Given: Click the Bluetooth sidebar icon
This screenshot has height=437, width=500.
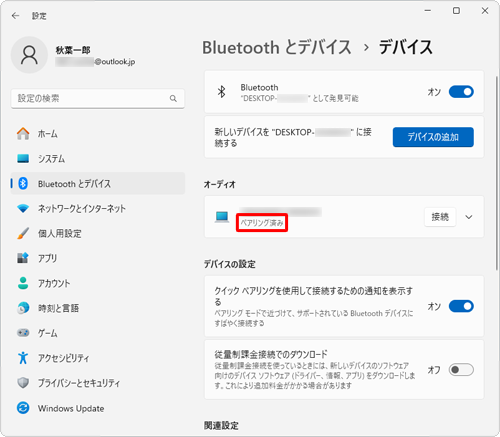Looking at the screenshot, I should (x=23, y=183).
